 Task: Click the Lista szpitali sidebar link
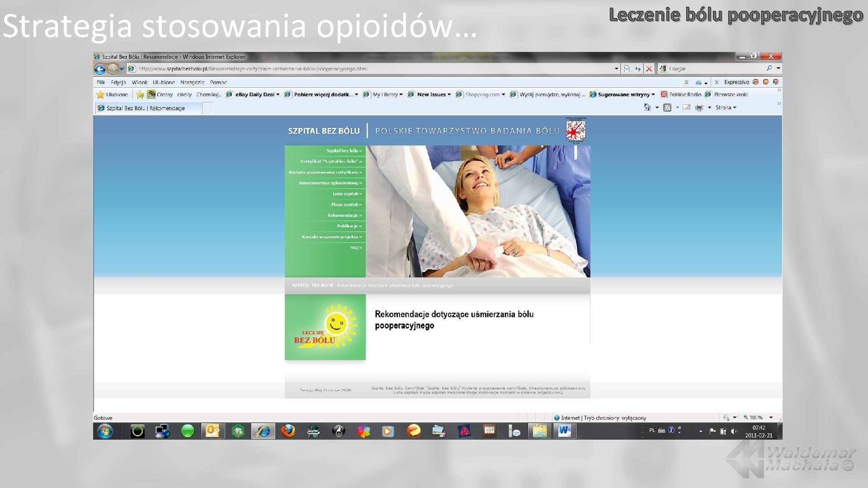pyautogui.click(x=347, y=193)
